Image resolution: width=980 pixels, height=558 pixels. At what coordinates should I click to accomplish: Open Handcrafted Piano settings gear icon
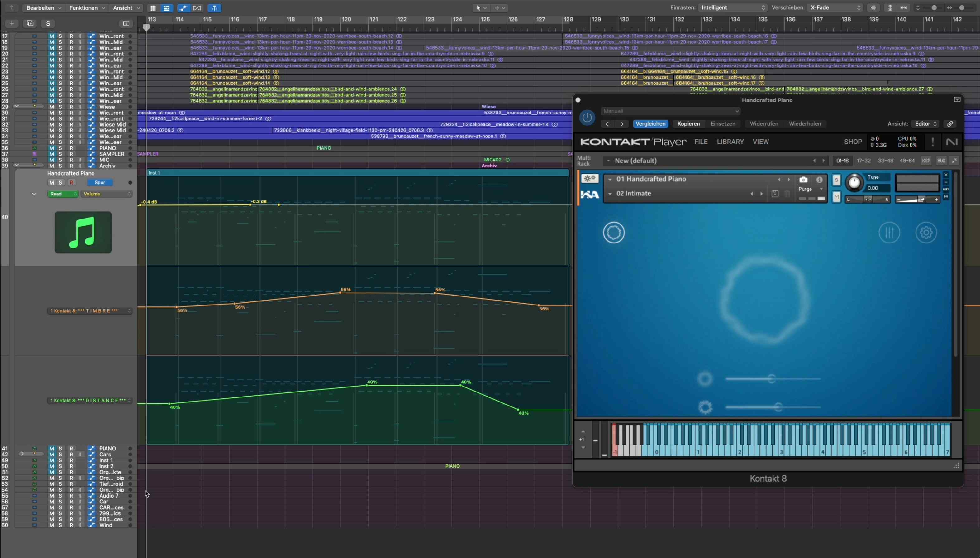926,233
